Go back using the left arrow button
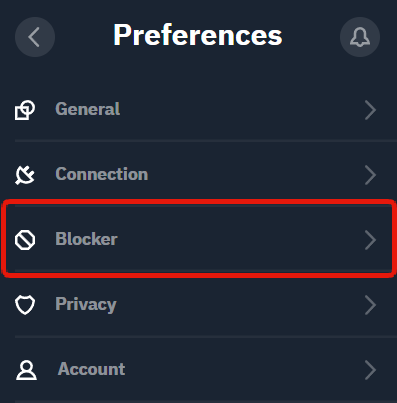Screen dimensions: 397x403 (35, 37)
